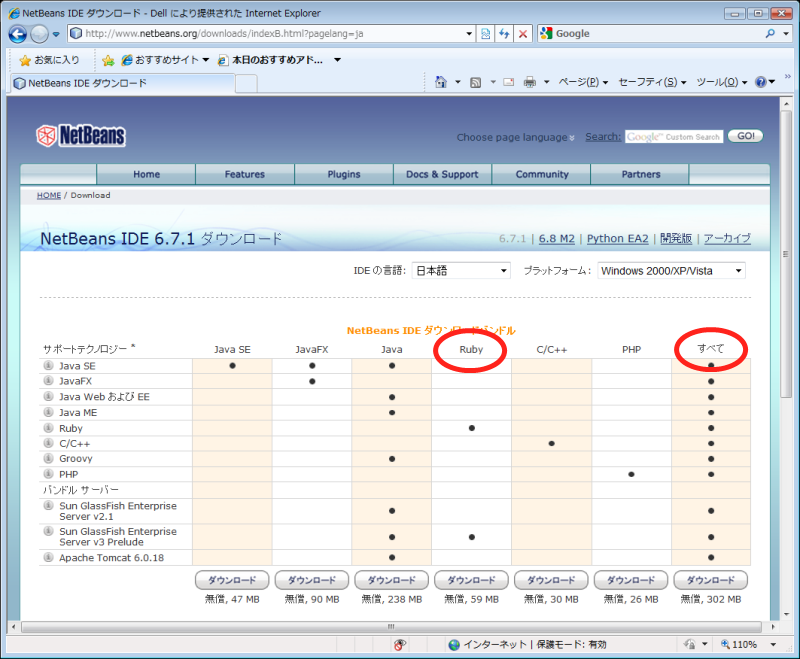Click the horizontal scrollbar at page bottom
Viewport: 800px width, 659px height.
(x=391, y=626)
